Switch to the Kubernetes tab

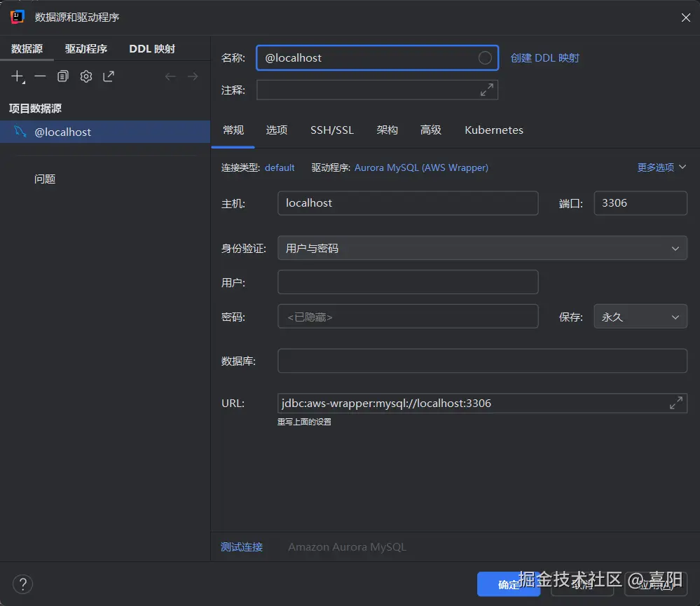(493, 130)
